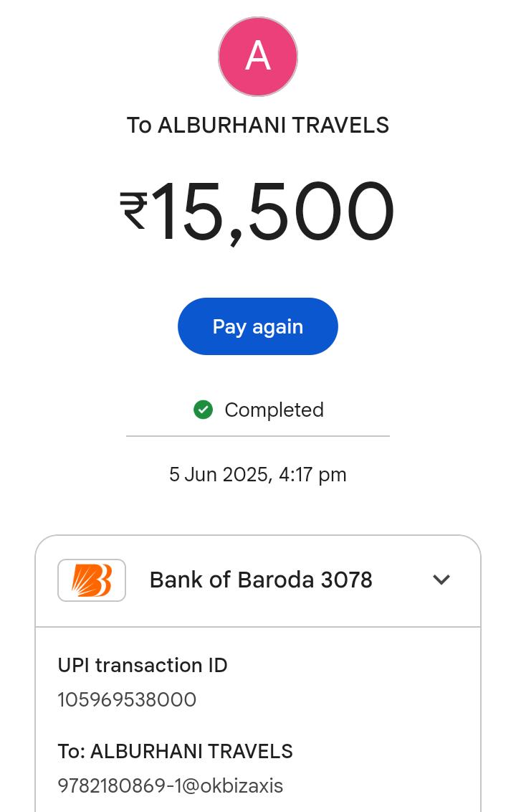Click the 5 Jun 2025 date
The width and height of the screenshot is (516, 812).
pyautogui.click(x=219, y=475)
